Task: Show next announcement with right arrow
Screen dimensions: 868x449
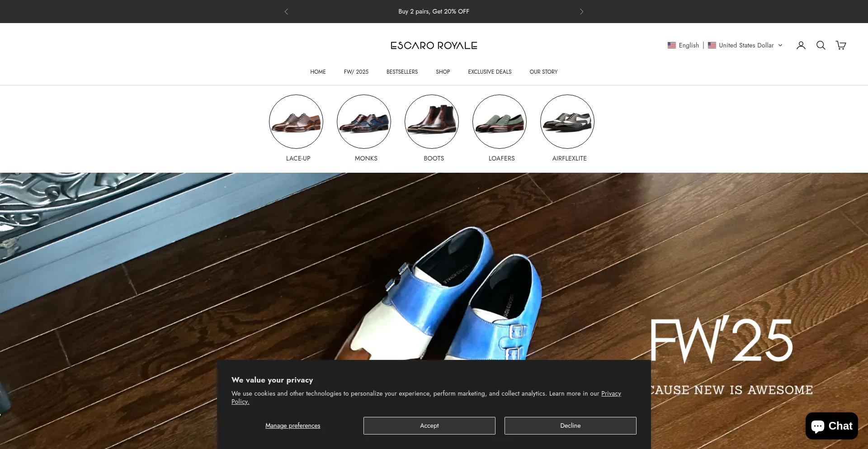Action: (x=581, y=12)
